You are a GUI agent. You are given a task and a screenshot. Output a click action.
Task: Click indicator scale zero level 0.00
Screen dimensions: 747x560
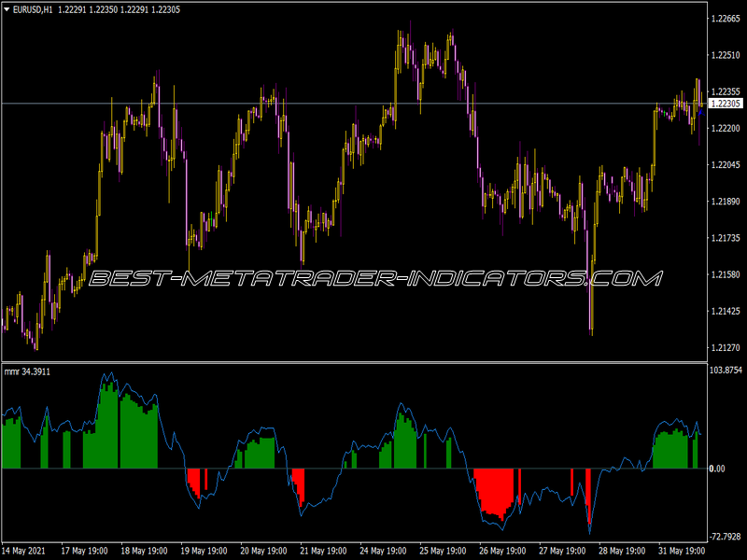click(x=717, y=469)
